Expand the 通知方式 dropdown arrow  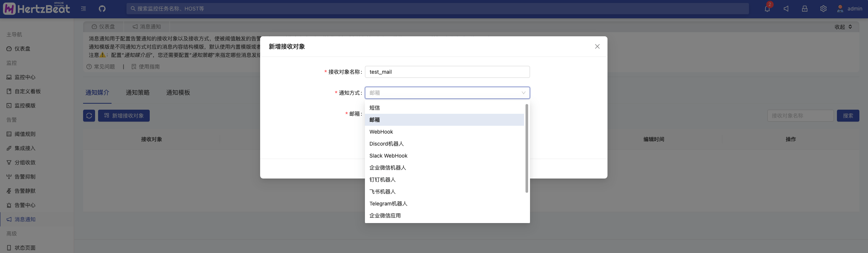pos(523,93)
